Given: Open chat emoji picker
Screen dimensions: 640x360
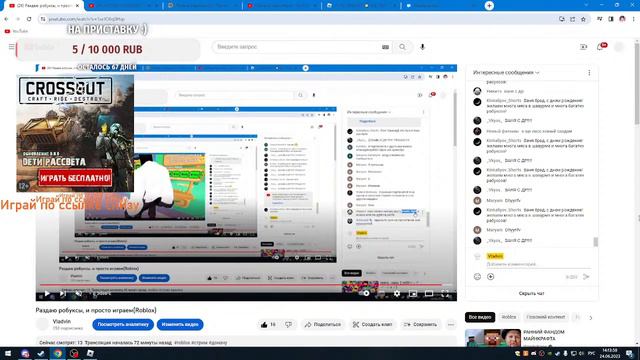Looking at the screenshot, I should (x=477, y=277).
